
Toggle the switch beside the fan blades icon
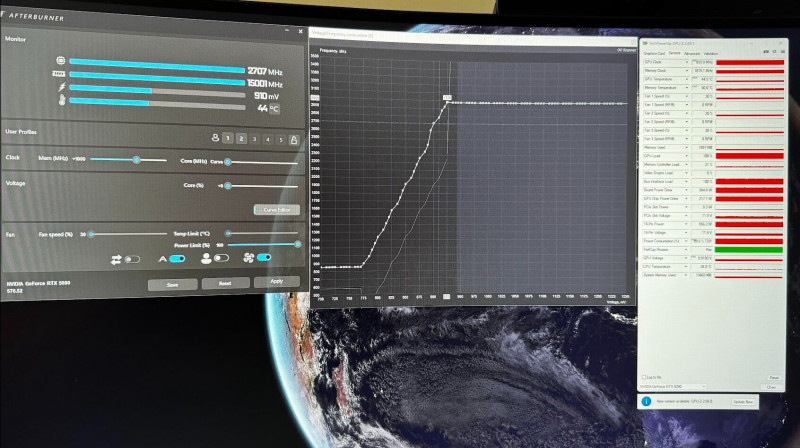pyautogui.click(x=264, y=257)
